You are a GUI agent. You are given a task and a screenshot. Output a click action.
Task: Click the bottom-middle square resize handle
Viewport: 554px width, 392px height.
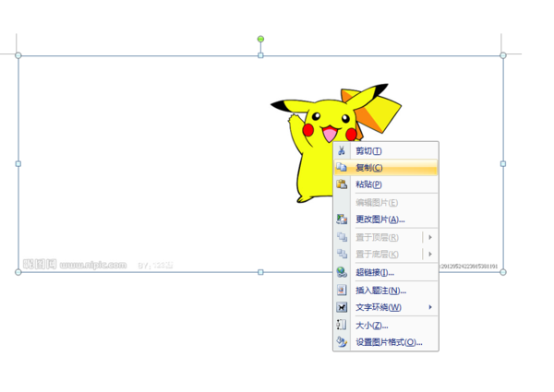(x=260, y=272)
